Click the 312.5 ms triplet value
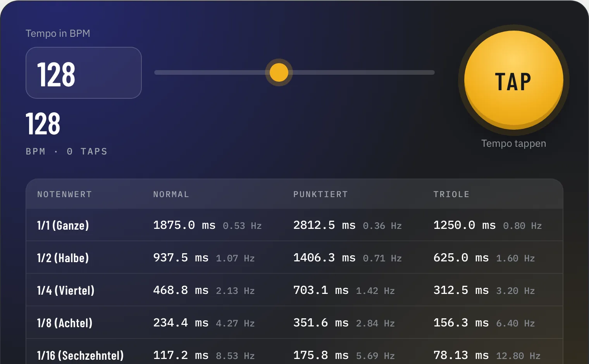This screenshot has width=589, height=364. tap(461, 290)
